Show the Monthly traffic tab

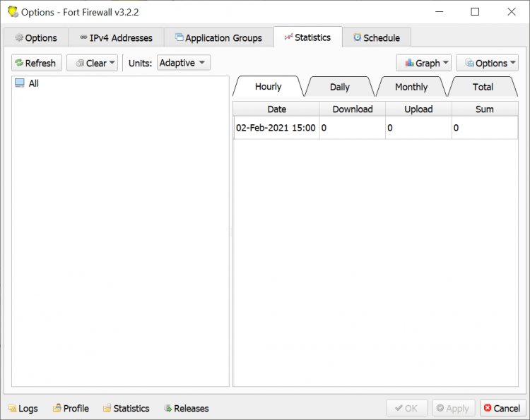coord(411,87)
